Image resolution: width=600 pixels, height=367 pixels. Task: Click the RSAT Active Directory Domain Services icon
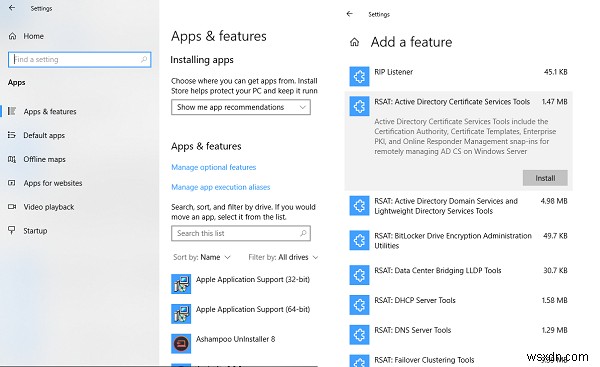point(359,206)
